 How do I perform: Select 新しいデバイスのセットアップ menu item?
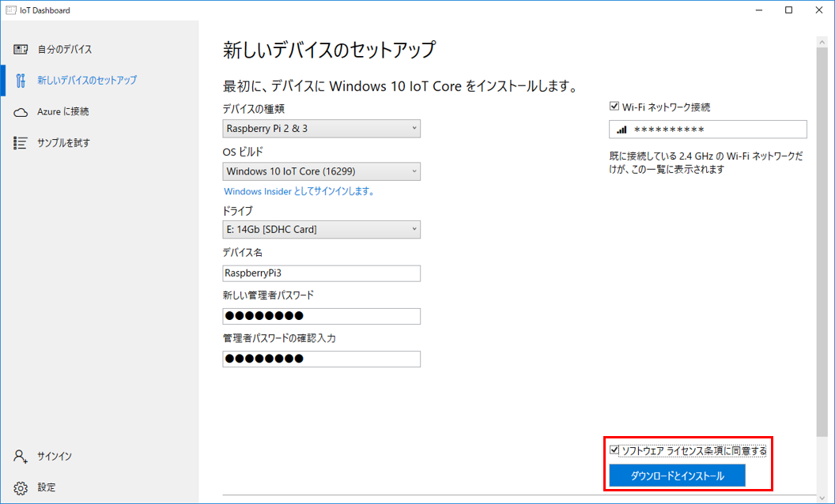100,81
